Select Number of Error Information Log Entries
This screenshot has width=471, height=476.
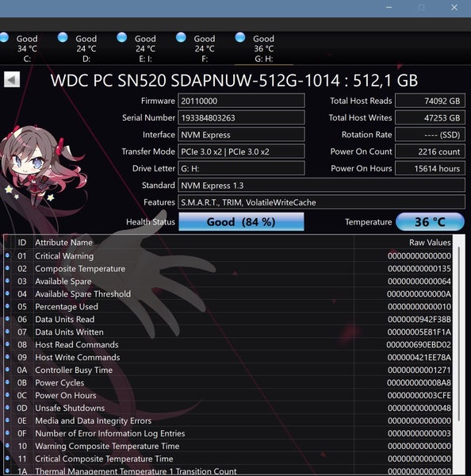228,433
